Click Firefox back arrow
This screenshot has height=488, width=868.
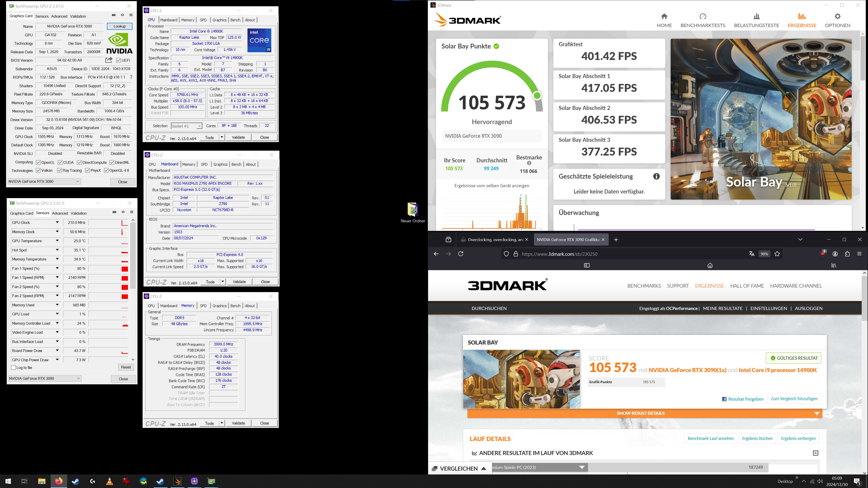click(436, 254)
